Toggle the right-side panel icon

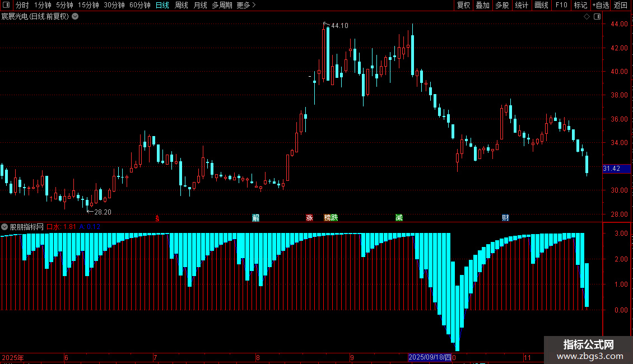click(597, 17)
